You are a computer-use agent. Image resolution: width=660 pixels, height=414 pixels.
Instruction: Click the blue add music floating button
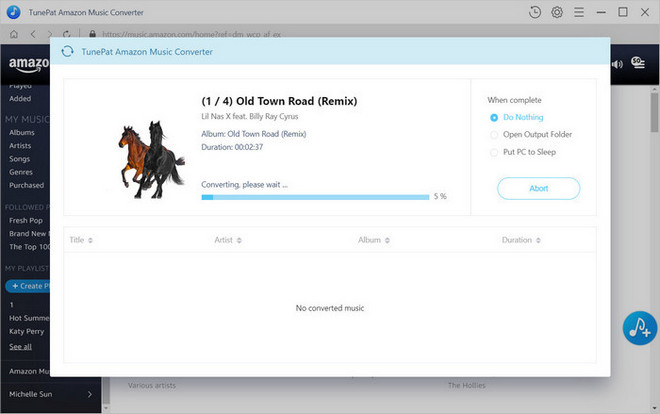[x=640, y=328]
